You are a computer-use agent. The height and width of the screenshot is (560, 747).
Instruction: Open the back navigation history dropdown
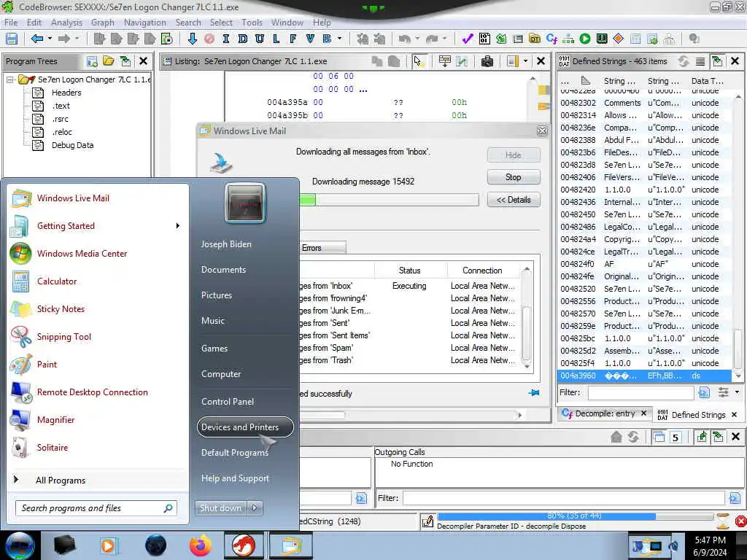pos(50,39)
